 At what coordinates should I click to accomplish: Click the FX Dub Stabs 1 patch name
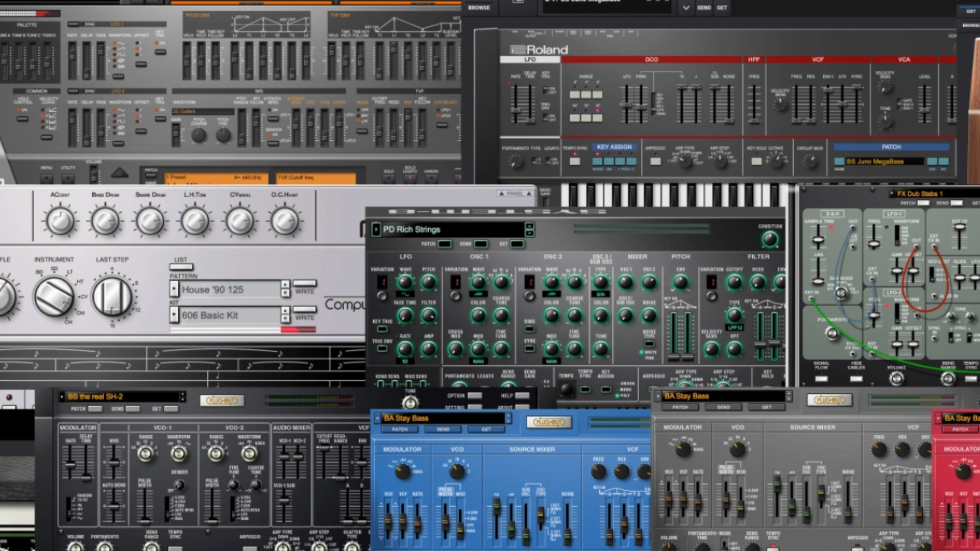coord(920,193)
